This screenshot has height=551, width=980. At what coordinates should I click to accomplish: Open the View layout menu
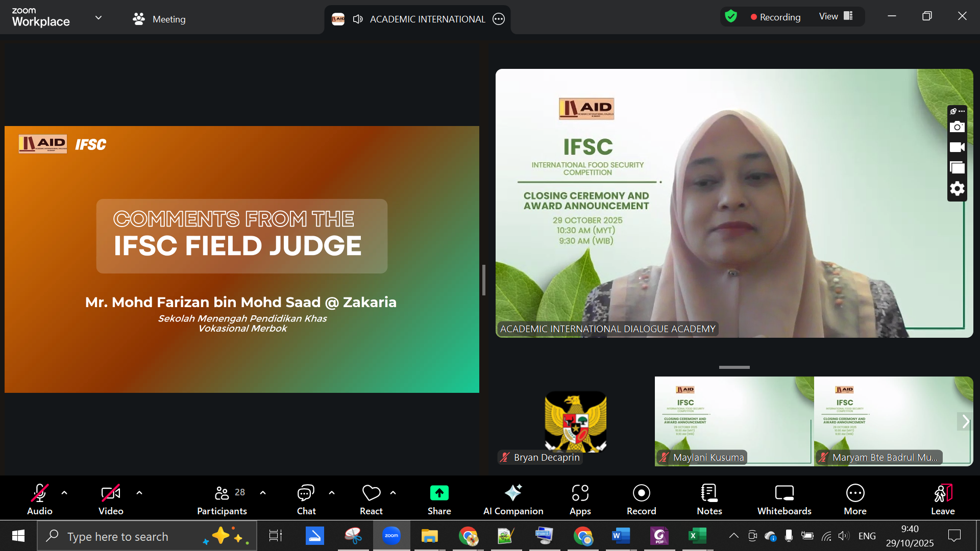[x=836, y=16]
